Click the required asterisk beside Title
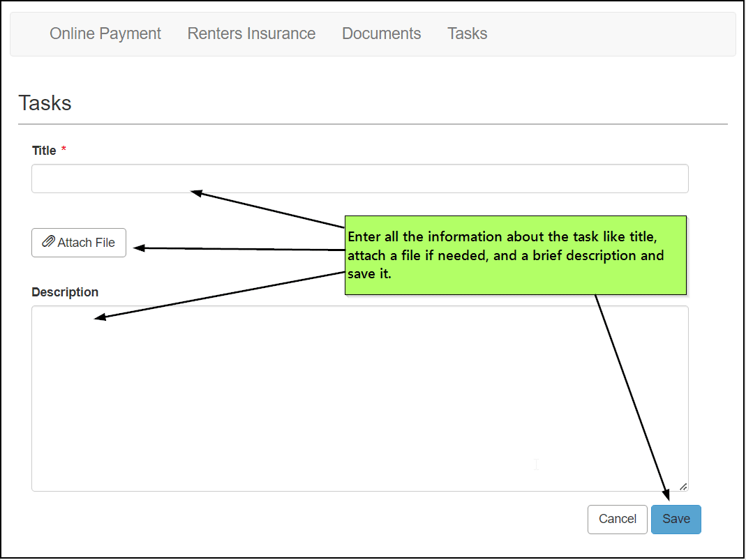 pos(64,151)
